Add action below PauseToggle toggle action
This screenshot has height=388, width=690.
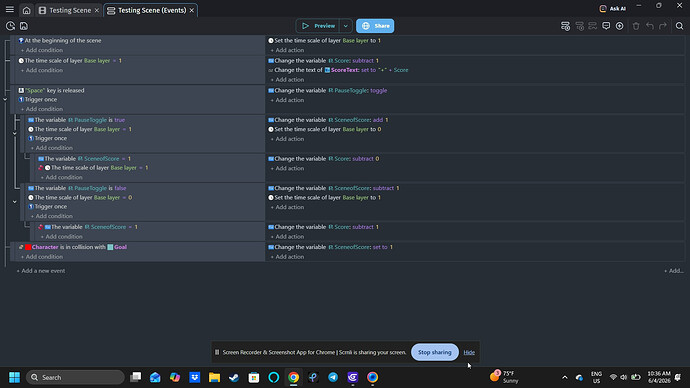pos(287,100)
